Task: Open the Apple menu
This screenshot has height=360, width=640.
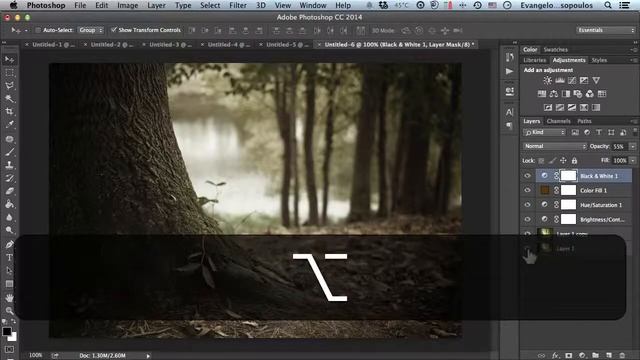Action: click(x=13, y=5)
